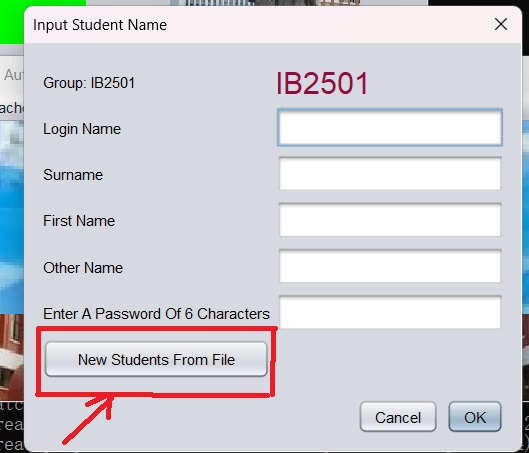The width and height of the screenshot is (529, 453).
Task: Click the Enter A Password Of 6 Characters label
Action: [x=156, y=314]
